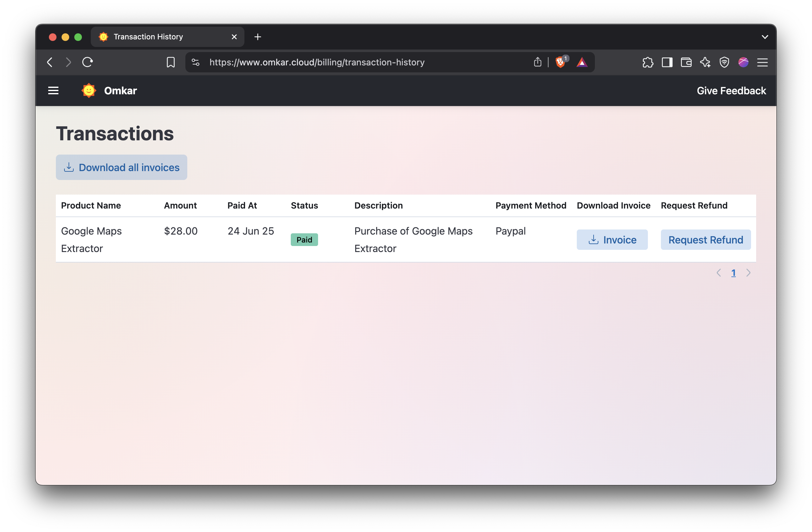The width and height of the screenshot is (812, 532).
Task: Click the Omkar sun logo
Action: tap(89, 90)
